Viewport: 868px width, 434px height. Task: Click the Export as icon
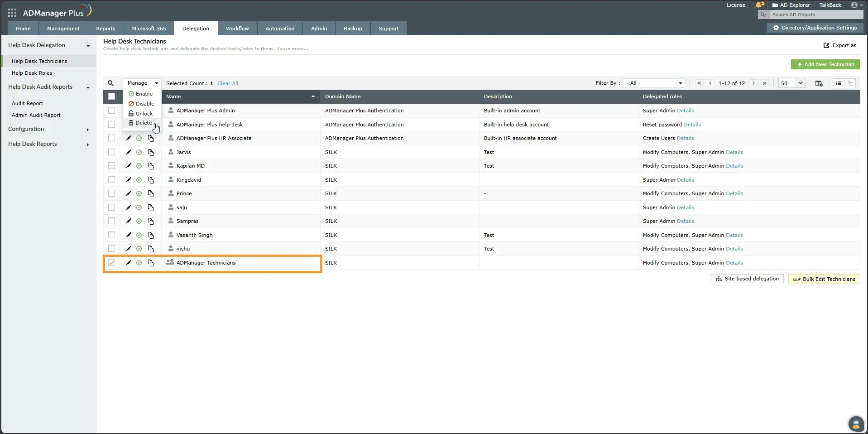[x=826, y=45]
